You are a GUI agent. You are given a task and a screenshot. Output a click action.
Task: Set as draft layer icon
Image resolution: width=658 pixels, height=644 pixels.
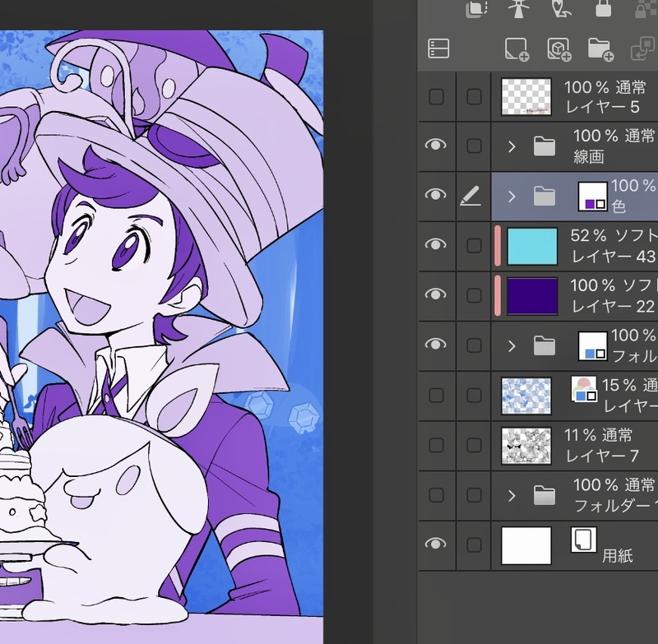561,9
